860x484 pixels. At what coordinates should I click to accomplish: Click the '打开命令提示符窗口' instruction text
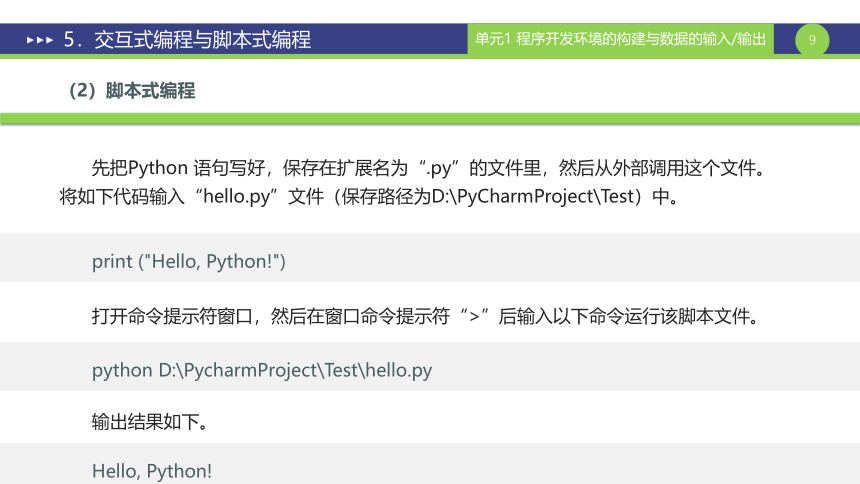tap(172, 317)
